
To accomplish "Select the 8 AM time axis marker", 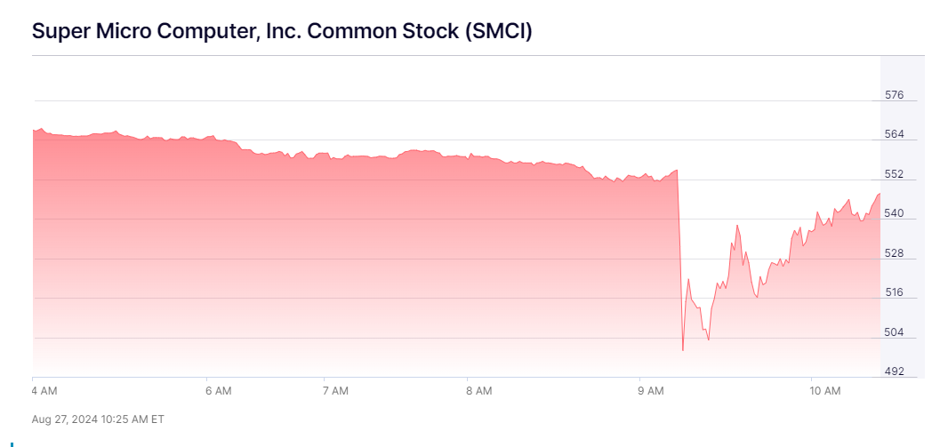I will [x=479, y=391].
